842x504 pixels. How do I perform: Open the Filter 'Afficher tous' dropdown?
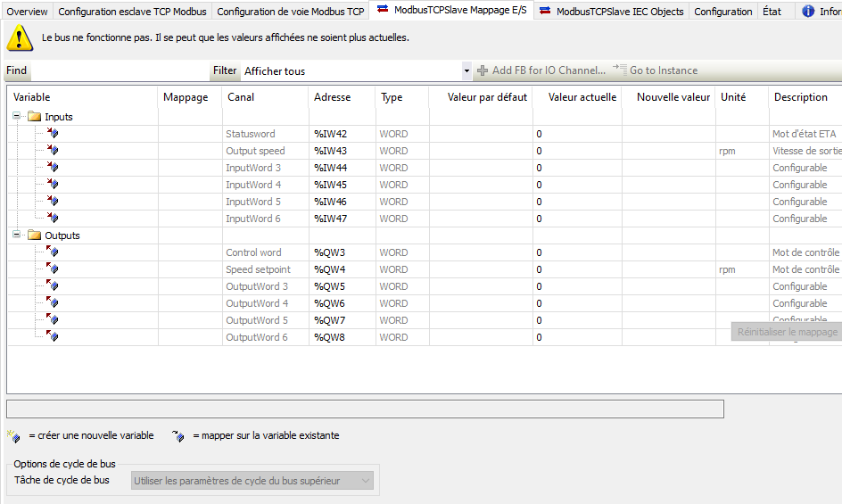pyautogui.click(x=466, y=70)
